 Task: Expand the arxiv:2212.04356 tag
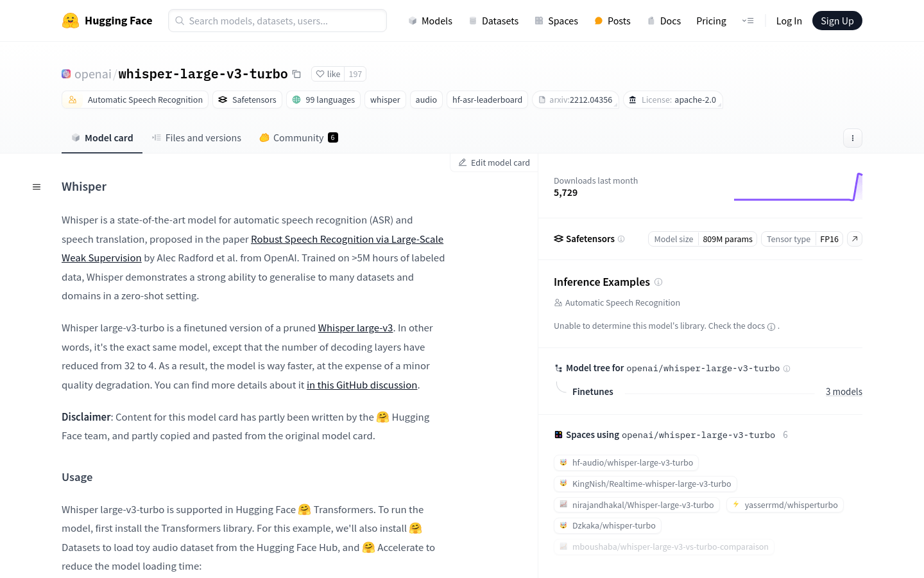576,100
